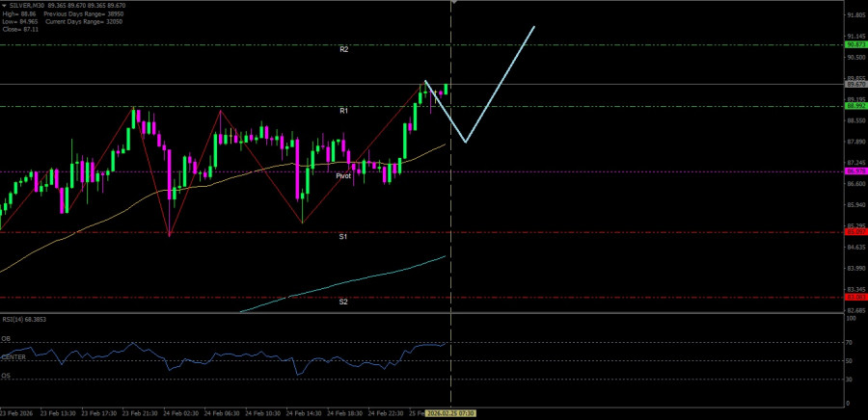
Task: Click the 24 Feb 14:30 time label
Action: (x=302, y=413)
